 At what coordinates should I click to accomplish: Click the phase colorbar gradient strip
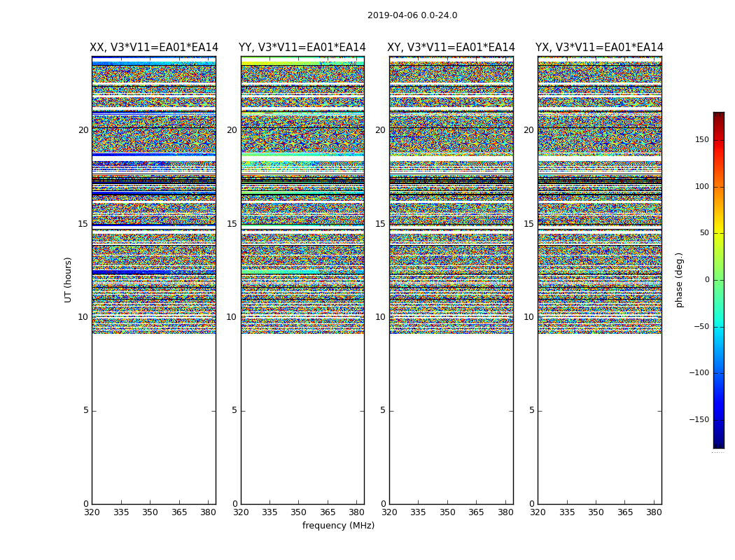(719, 280)
